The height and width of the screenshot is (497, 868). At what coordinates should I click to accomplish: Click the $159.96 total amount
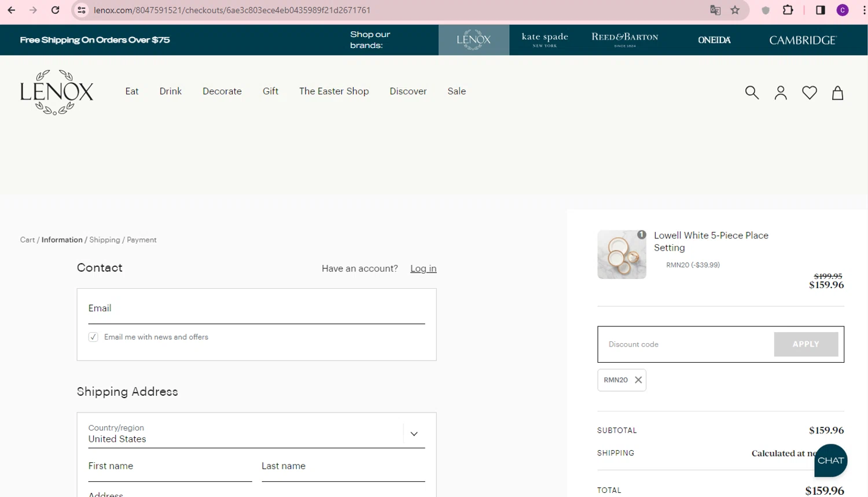coord(824,491)
